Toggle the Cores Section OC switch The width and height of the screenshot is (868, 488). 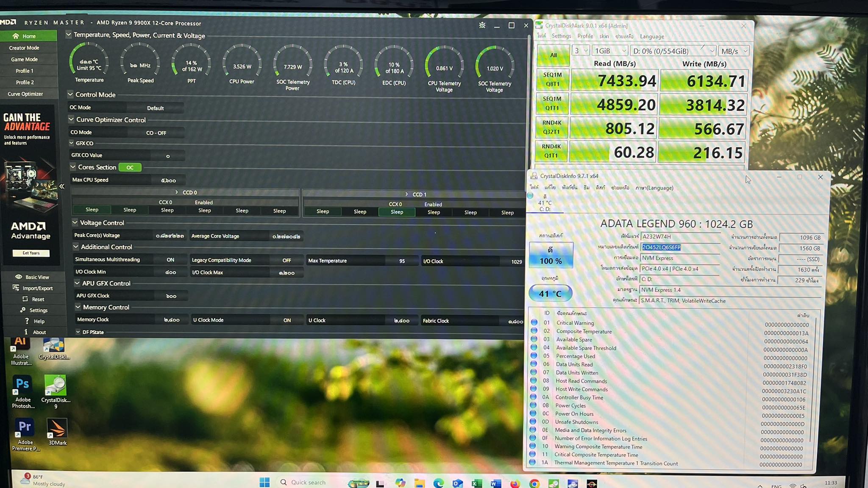click(130, 167)
